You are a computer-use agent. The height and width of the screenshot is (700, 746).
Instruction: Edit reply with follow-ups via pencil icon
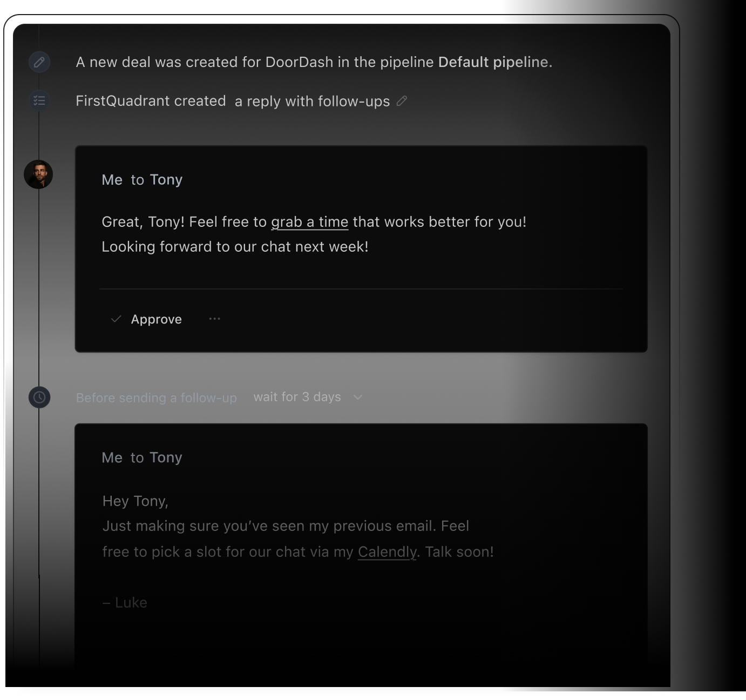pos(402,101)
